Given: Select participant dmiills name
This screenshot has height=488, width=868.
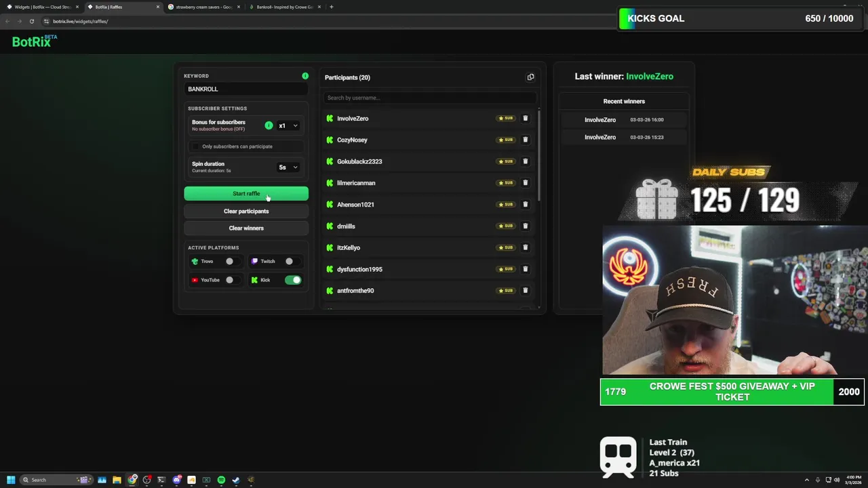Looking at the screenshot, I should [346, 226].
